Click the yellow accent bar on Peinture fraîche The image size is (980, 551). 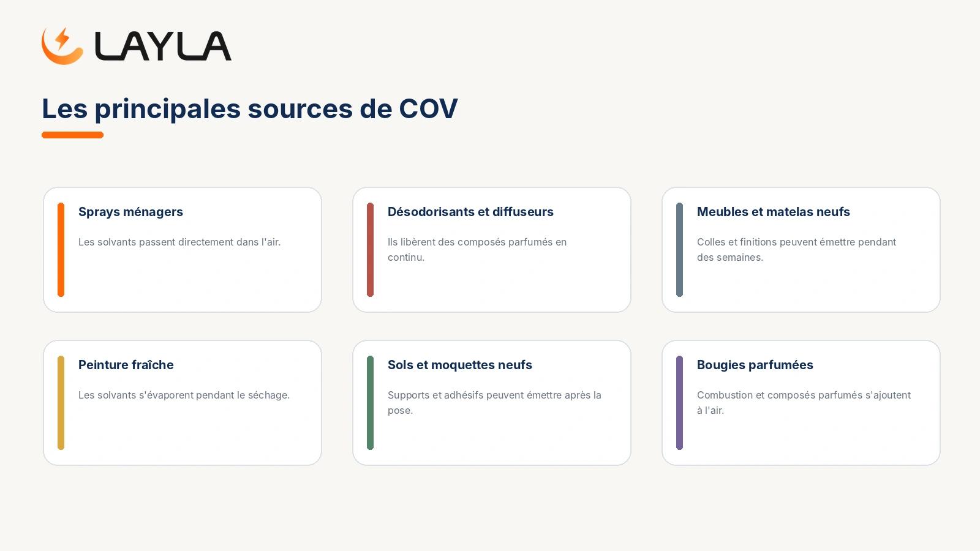pyautogui.click(x=61, y=403)
